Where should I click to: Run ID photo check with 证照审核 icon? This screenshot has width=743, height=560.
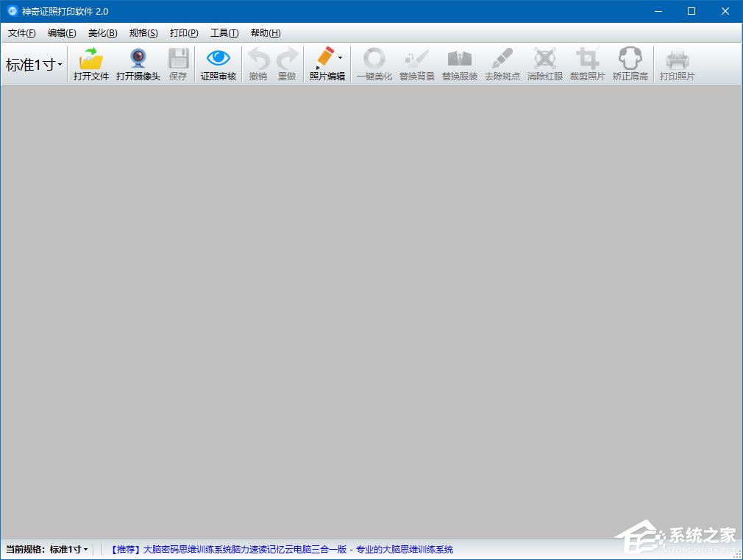coord(218,64)
